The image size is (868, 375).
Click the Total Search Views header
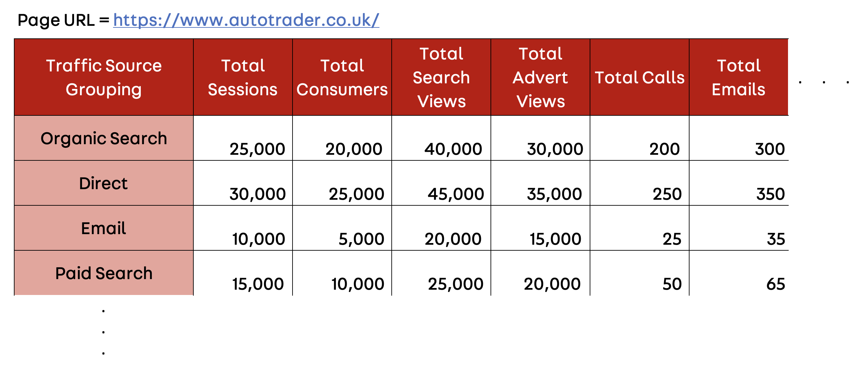[441, 77]
